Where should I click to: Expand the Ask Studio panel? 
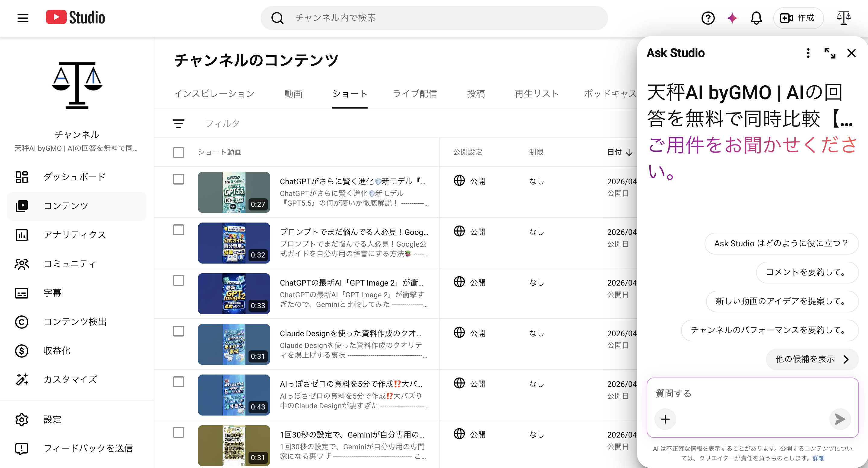click(830, 53)
